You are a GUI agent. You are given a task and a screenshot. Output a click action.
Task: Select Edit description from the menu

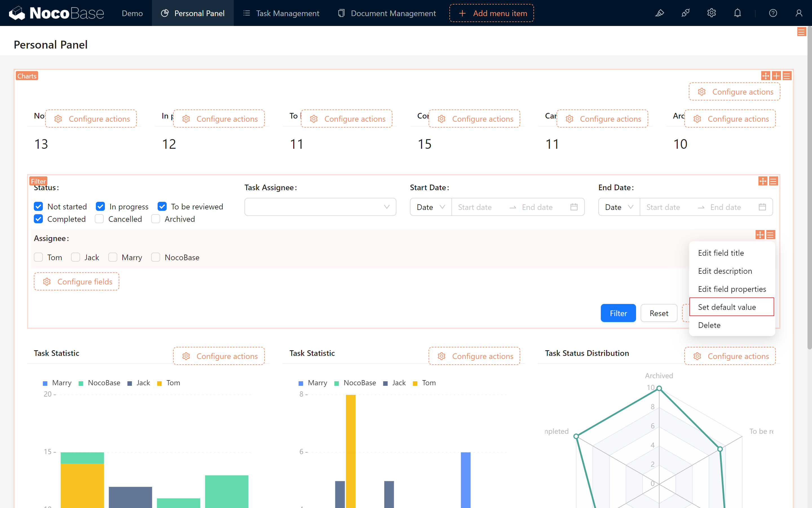(x=732, y=271)
